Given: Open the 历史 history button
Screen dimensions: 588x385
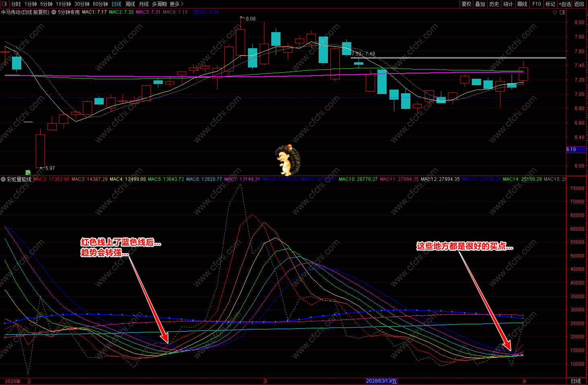Looking at the screenshot, I should (x=494, y=4).
